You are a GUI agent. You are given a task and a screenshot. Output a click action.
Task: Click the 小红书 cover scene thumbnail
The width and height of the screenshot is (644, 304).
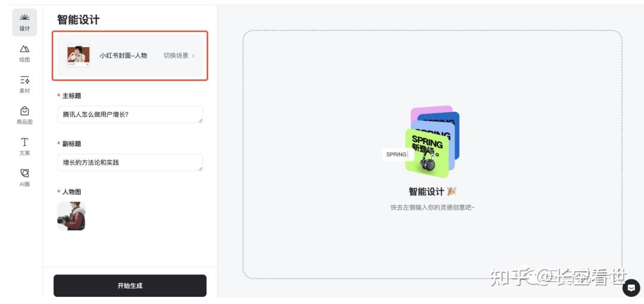79,56
